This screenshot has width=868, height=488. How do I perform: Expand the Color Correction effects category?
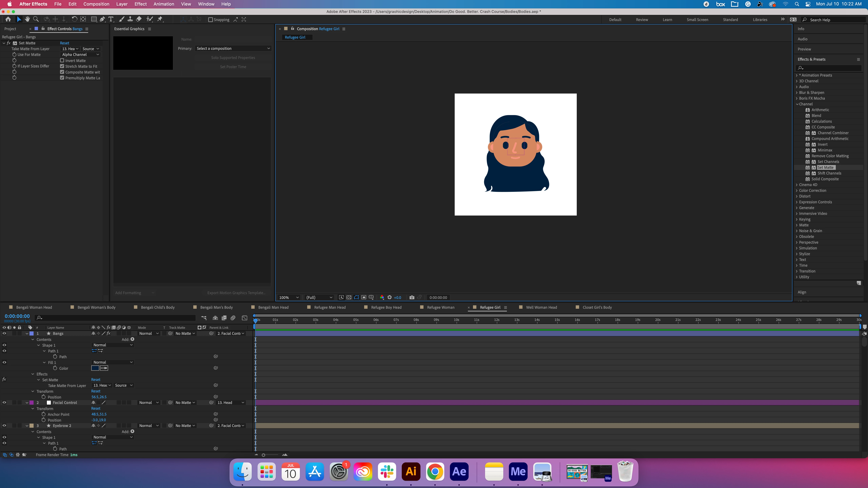coord(812,190)
